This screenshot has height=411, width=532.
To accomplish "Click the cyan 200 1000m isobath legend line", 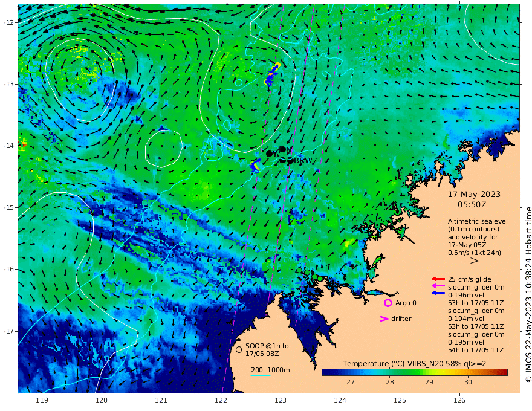I will 261,375.
